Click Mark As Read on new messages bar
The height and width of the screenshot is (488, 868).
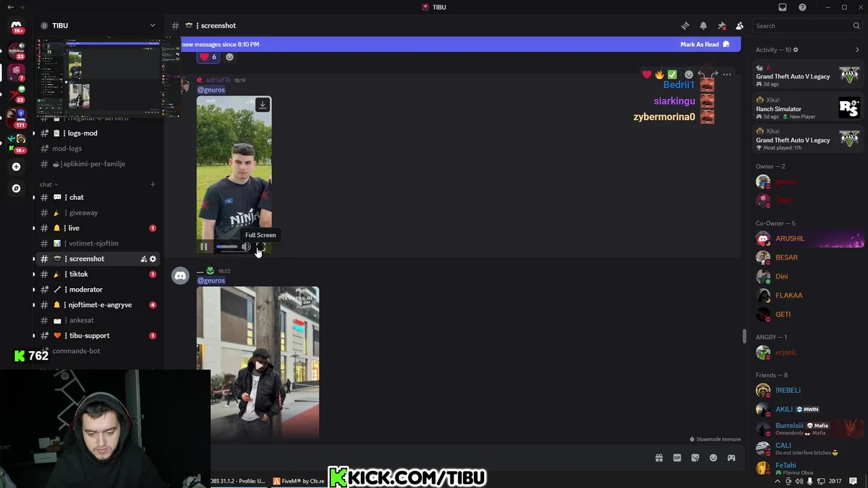[705, 44]
